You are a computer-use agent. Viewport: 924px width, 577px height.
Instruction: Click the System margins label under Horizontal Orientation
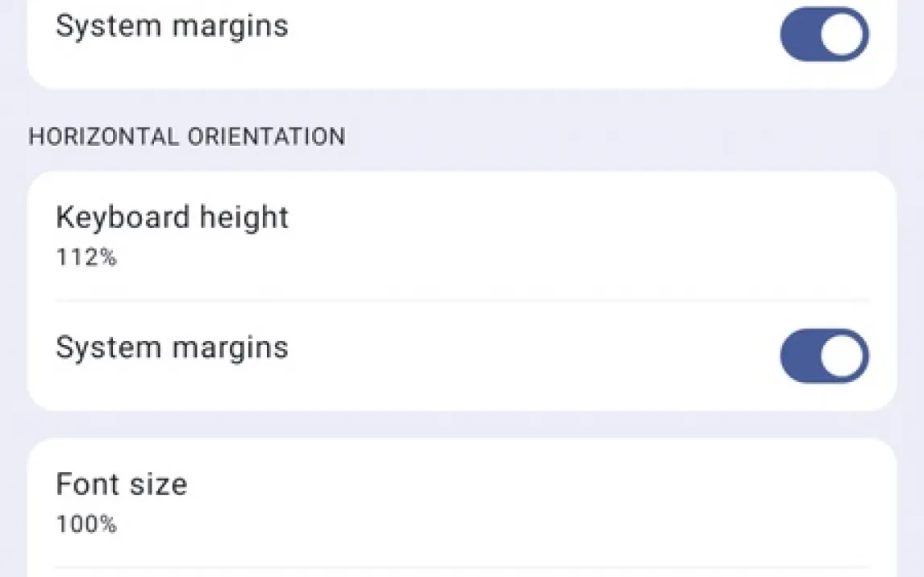(172, 347)
